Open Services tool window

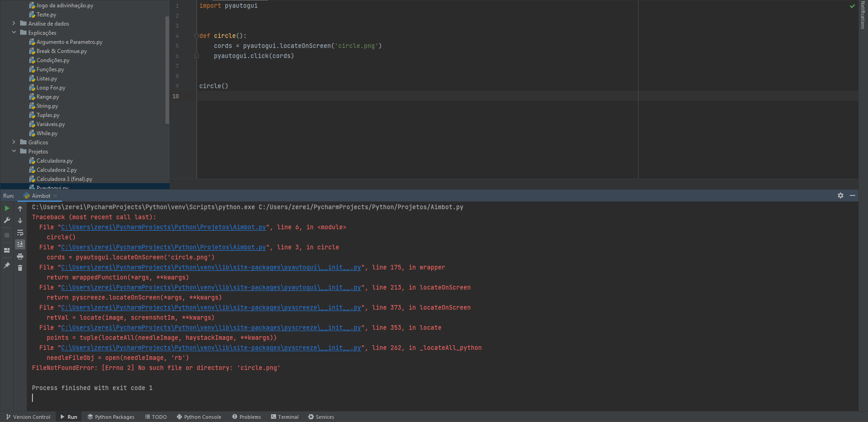[321, 417]
